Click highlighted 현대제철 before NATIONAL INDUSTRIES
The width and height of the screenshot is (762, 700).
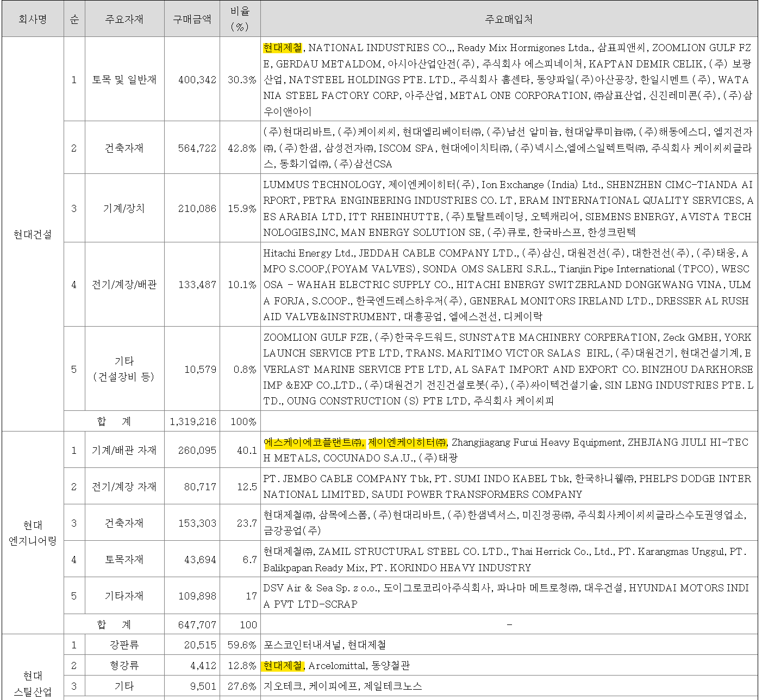[283, 48]
